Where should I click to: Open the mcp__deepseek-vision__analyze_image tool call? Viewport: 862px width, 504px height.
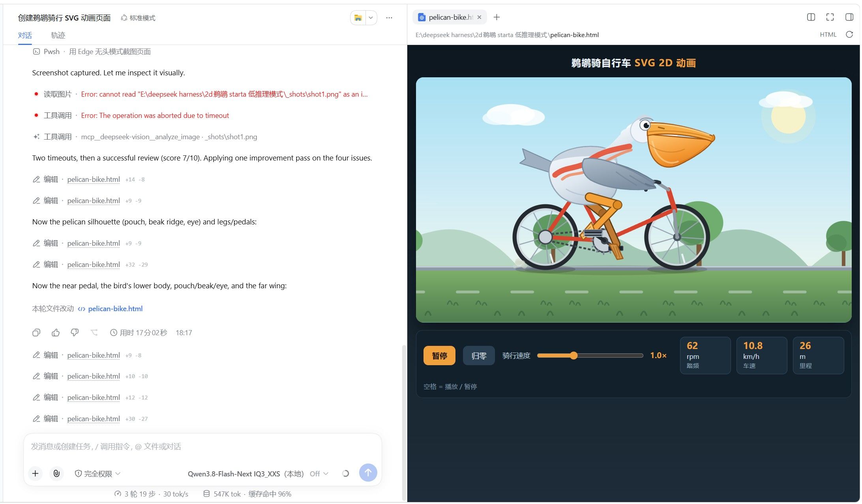145,137
